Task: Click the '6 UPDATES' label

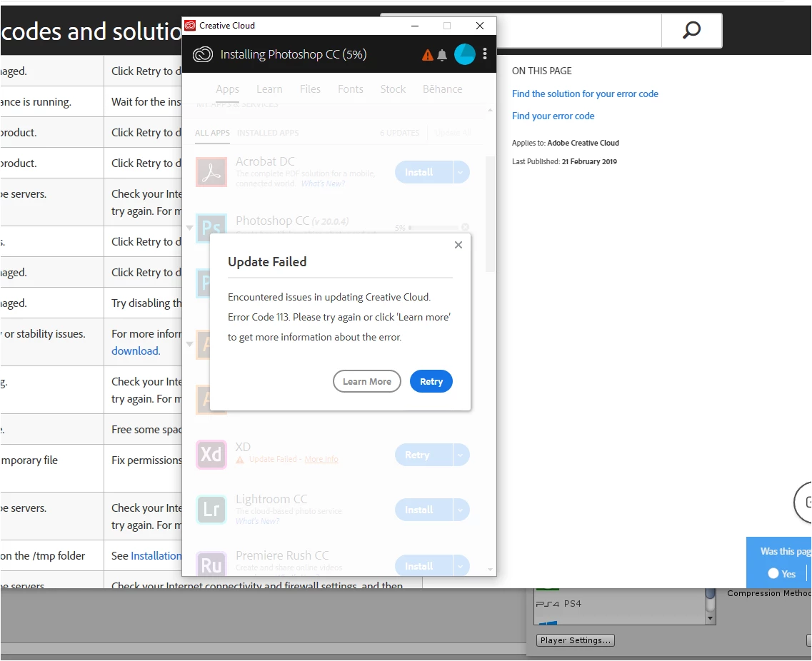Action: tap(399, 133)
